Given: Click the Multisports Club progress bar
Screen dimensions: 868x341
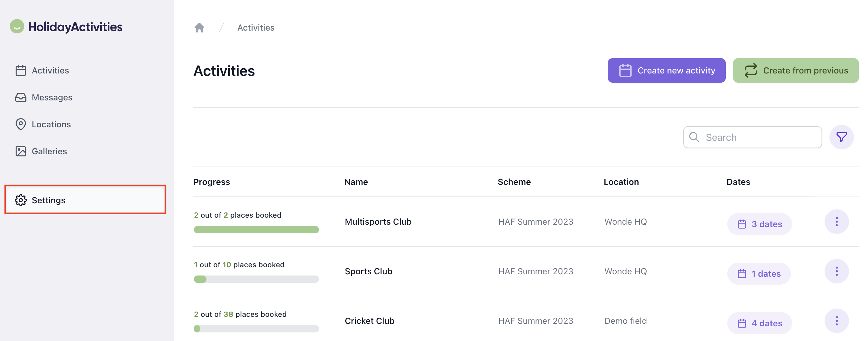Looking at the screenshot, I should click(x=256, y=230).
